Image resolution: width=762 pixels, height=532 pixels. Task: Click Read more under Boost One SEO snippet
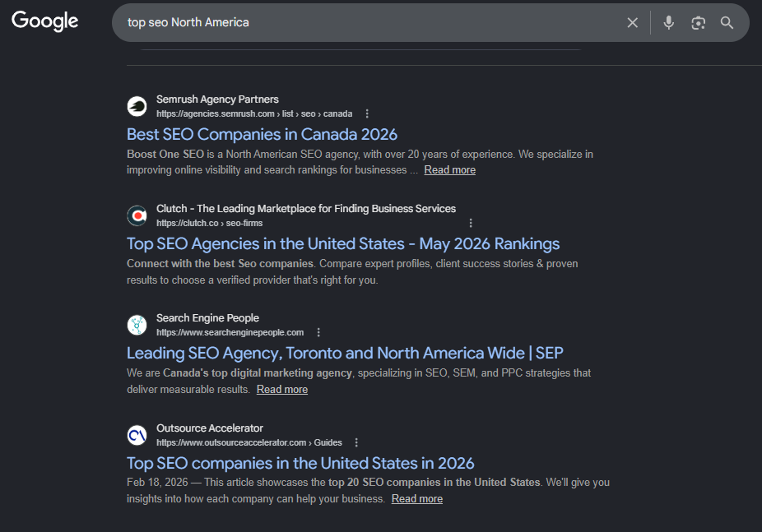point(450,170)
